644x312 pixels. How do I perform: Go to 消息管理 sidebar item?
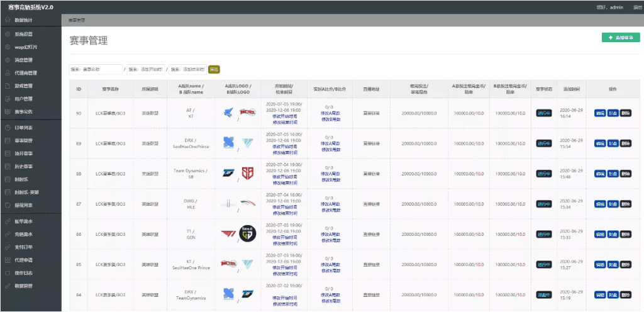point(25,60)
